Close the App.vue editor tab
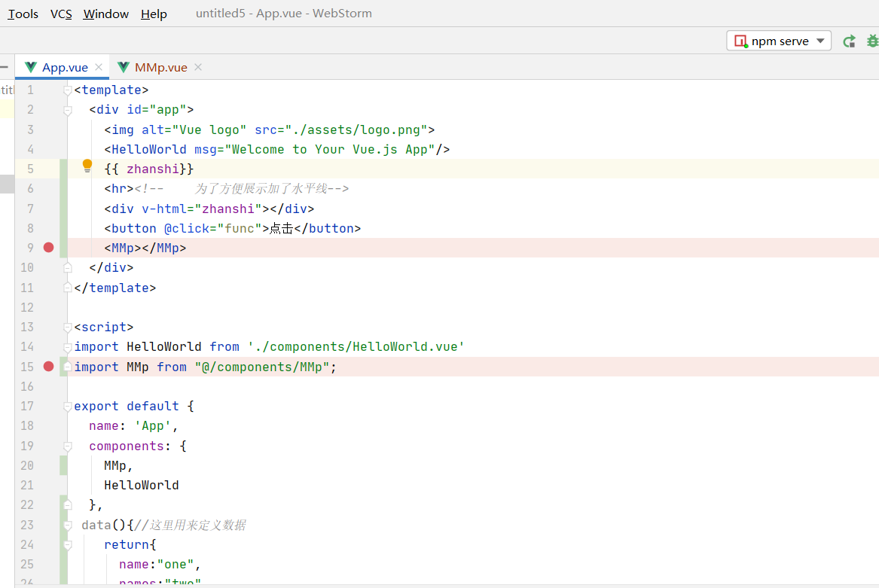 pos(99,67)
